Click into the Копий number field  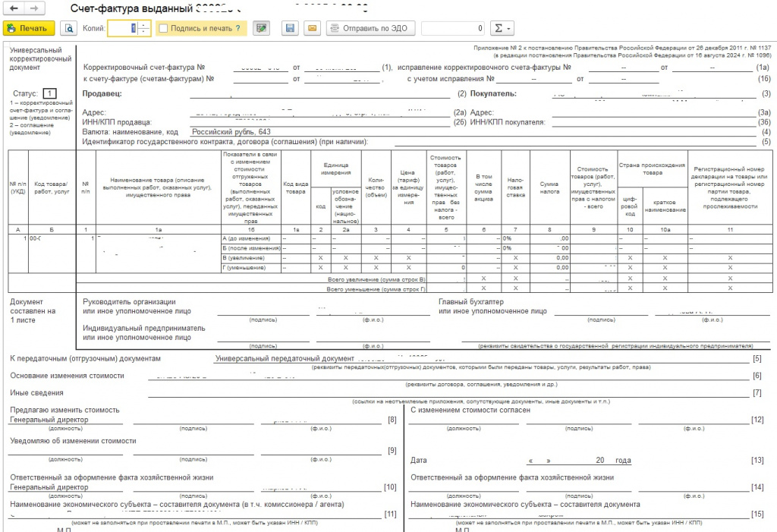pyautogui.click(x=122, y=28)
